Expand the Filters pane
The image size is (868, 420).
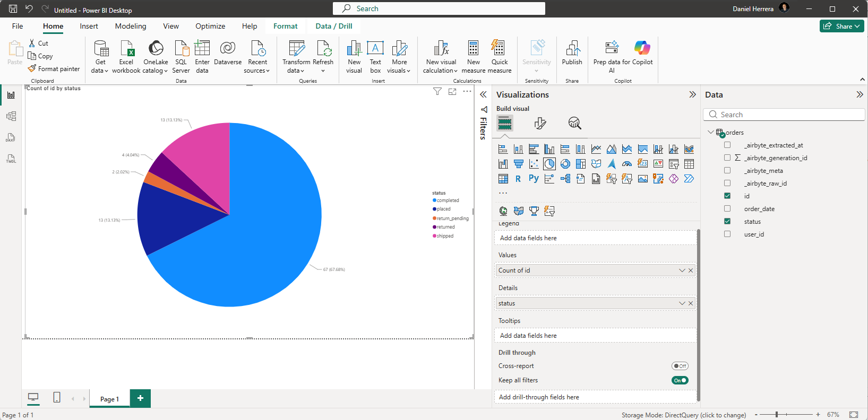pos(483,94)
